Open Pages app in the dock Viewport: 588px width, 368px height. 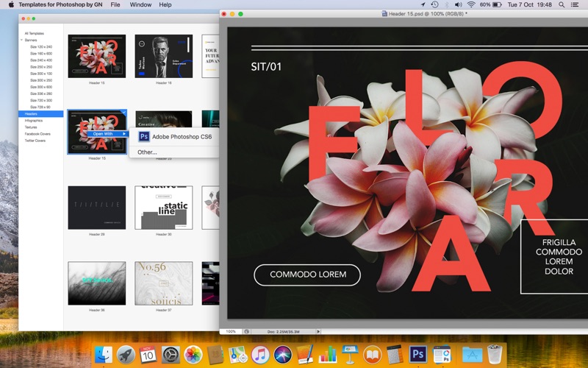pos(305,354)
